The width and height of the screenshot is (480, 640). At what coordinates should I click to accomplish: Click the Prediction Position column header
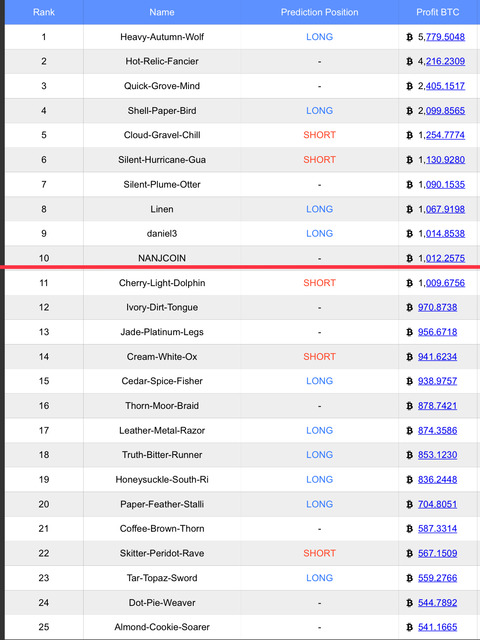click(319, 12)
